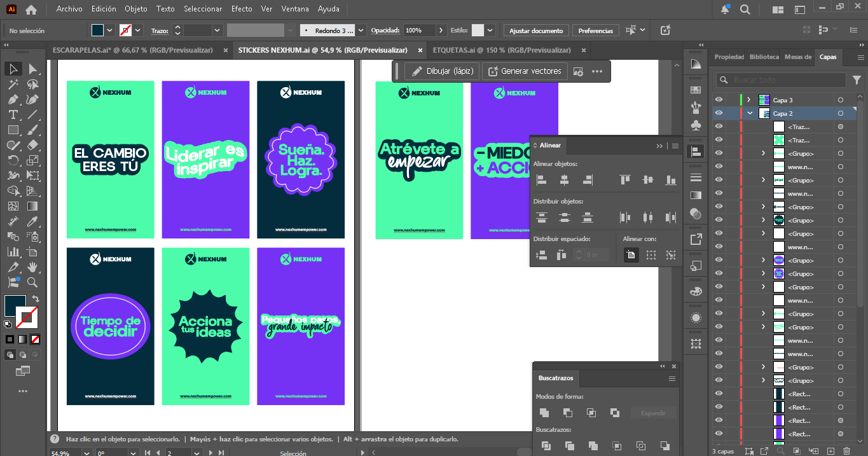Select the Eyedropper tool

[x=32, y=221]
